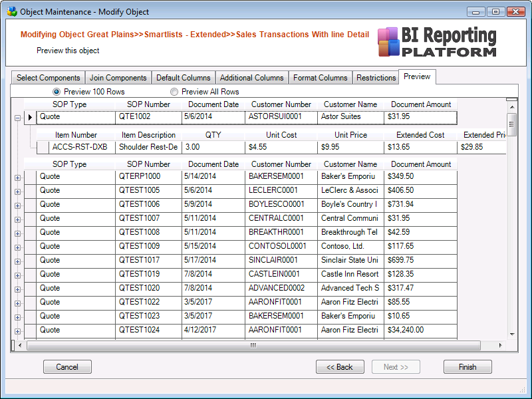
Task: Switch to the Join Components tab
Action: [118, 78]
